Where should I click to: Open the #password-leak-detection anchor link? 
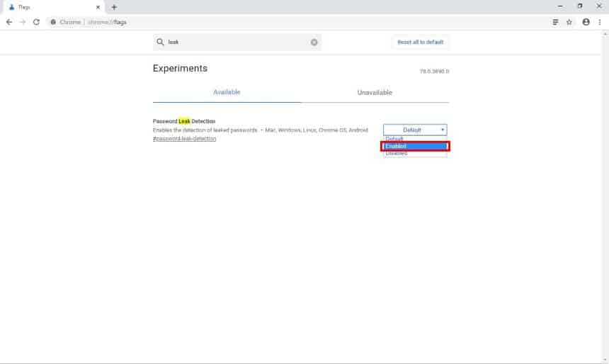point(185,139)
